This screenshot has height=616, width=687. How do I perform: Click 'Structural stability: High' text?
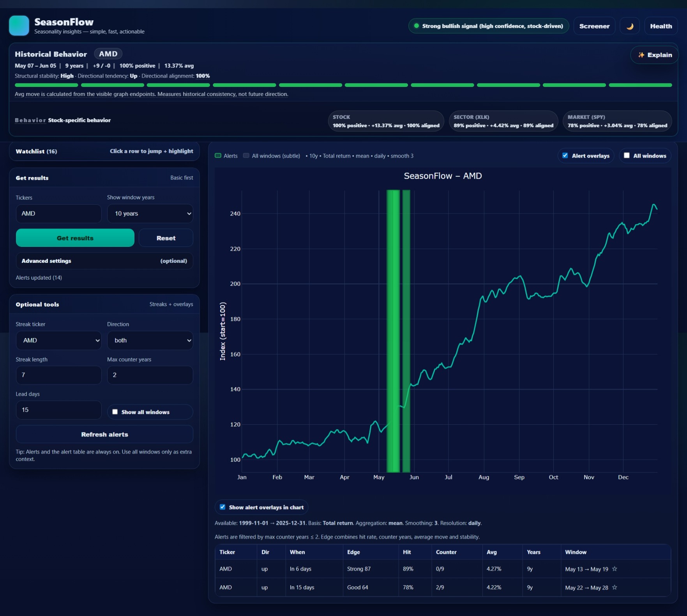point(44,76)
